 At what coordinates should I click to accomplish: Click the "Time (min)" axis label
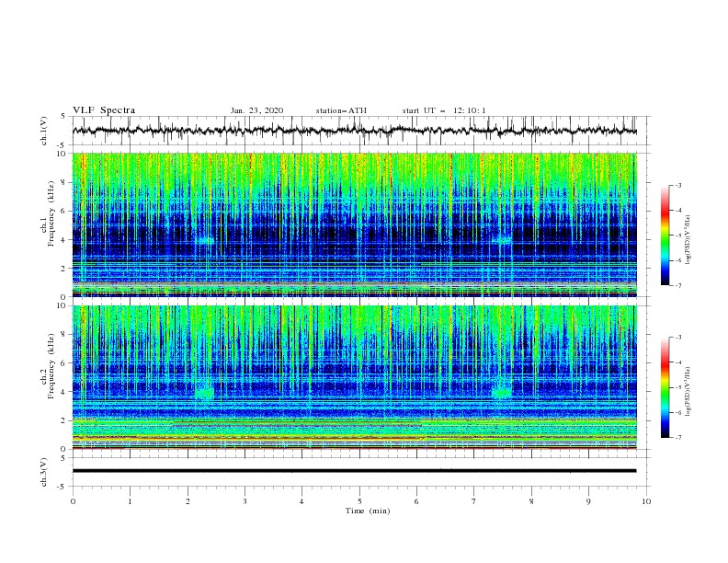368,511
